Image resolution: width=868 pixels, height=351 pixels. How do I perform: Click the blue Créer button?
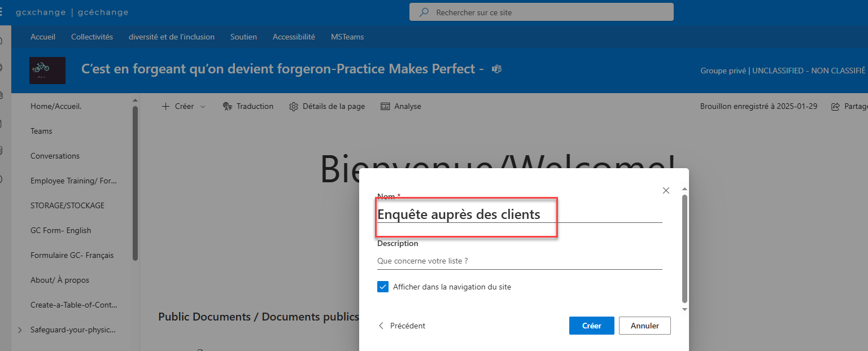click(x=592, y=326)
